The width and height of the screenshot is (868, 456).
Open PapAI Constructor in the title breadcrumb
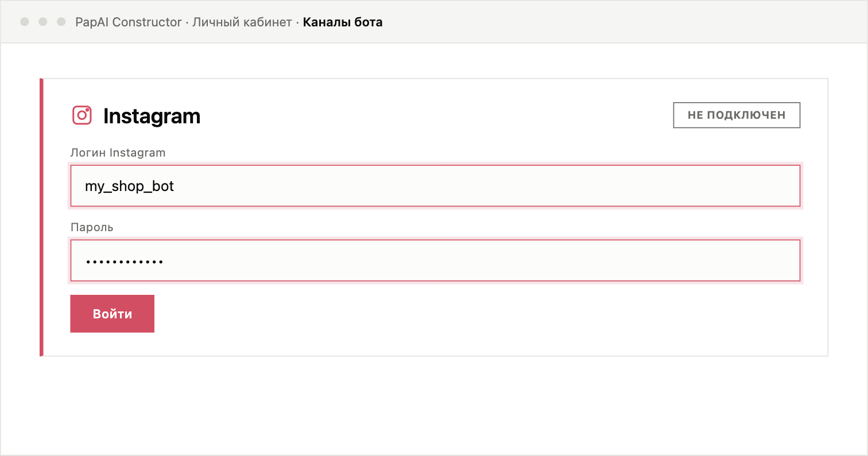click(x=129, y=22)
